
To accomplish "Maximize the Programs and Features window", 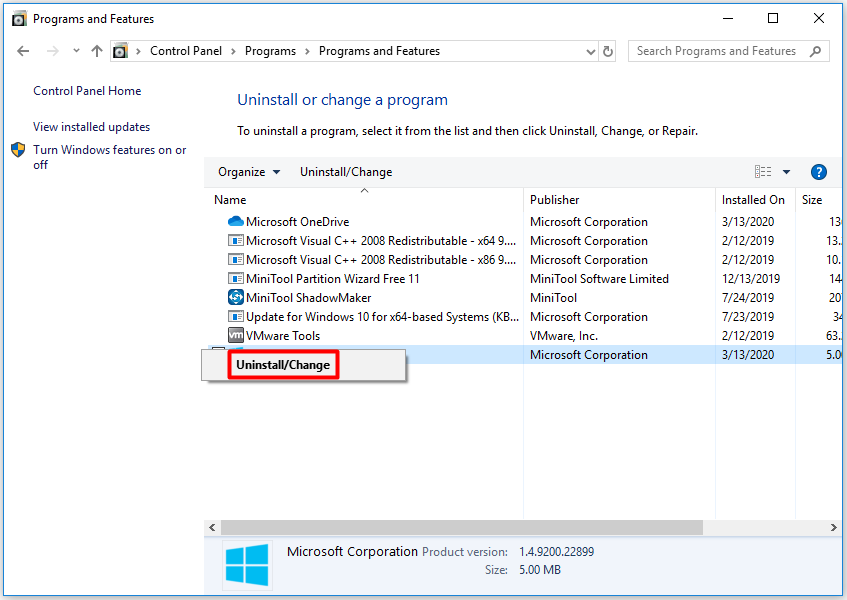I will point(772,18).
